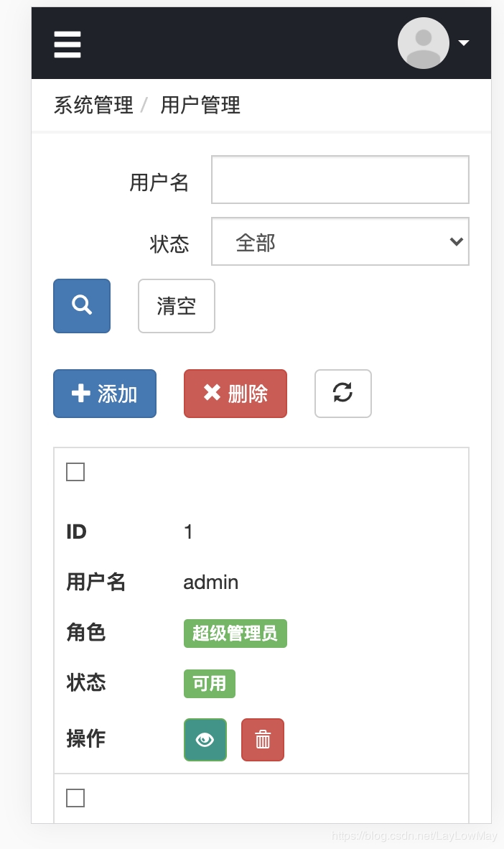504x849 pixels.
Task: Expand the 状态 status dropdown
Action: (340, 242)
